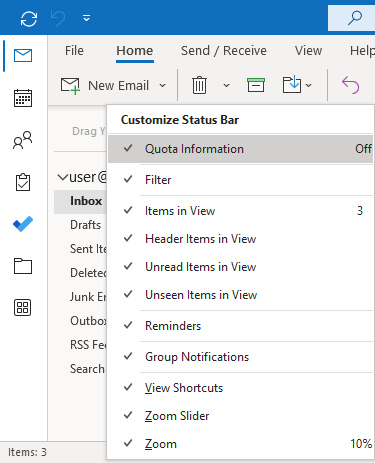Select the Home ribbon tab
375x463 pixels.
tap(135, 51)
